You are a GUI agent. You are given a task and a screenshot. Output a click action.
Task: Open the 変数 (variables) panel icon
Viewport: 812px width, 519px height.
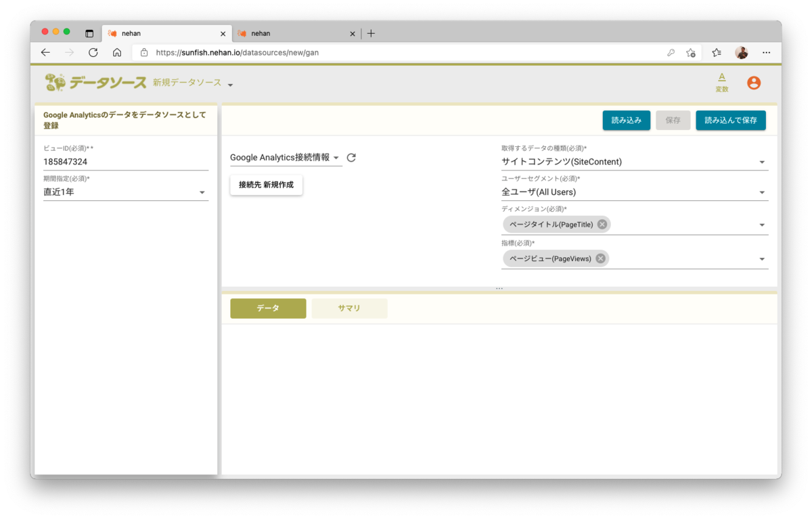721,82
